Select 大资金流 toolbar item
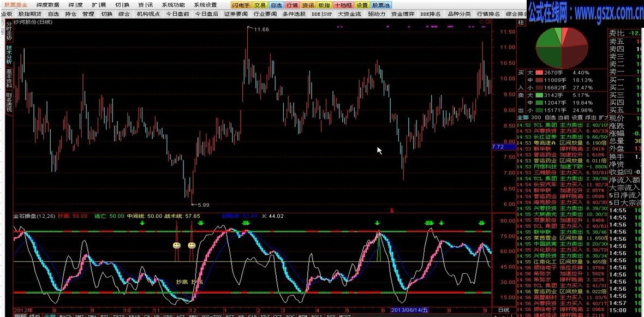The image size is (644, 317). 349,14
